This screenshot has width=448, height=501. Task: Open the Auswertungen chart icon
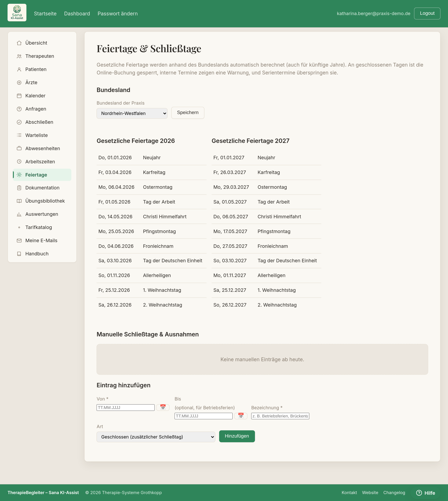point(19,214)
